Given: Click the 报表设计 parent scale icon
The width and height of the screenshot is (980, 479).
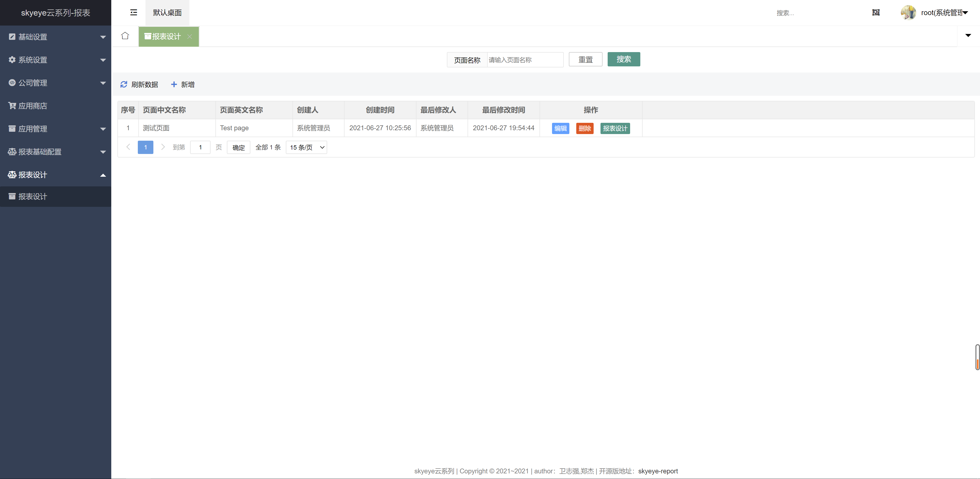Looking at the screenshot, I should coord(12,175).
